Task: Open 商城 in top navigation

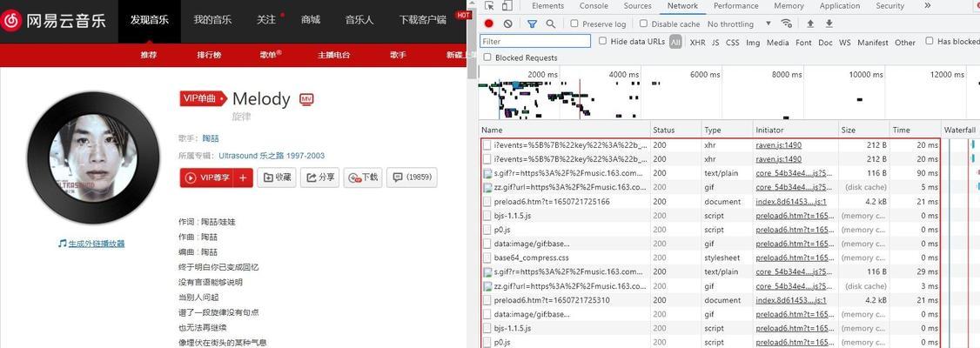Action: (311, 20)
